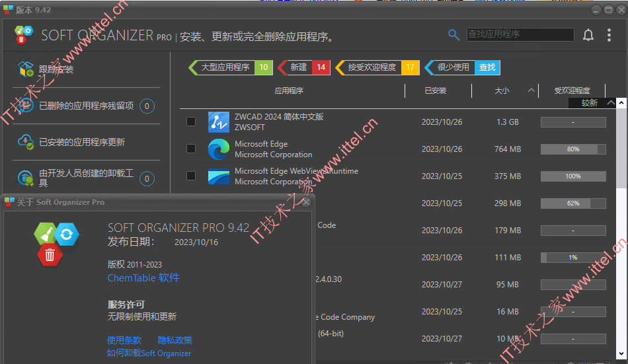Image resolution: width=628 pixels, height=364 pixels.
Task: Open the three-dot options menu
Action: [x=609, y=35]
